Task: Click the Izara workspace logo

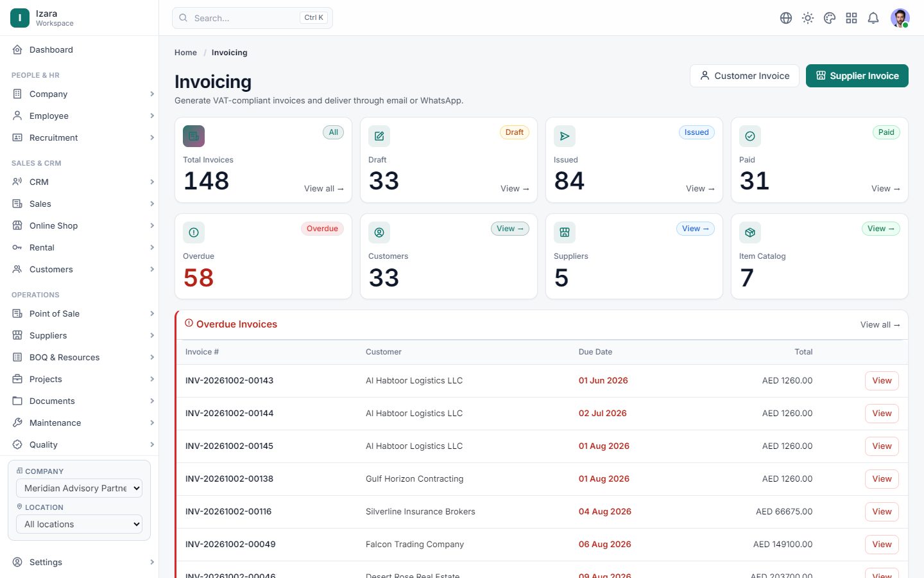Action: click(20, 18)
